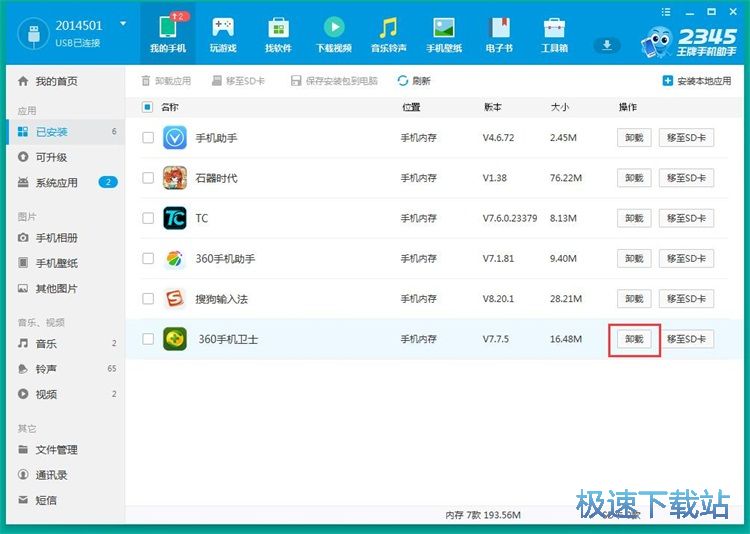The height and width of the screenshot is (534, 750).
Task: Switch to 我的手机 tab
Action: point(168,34)
